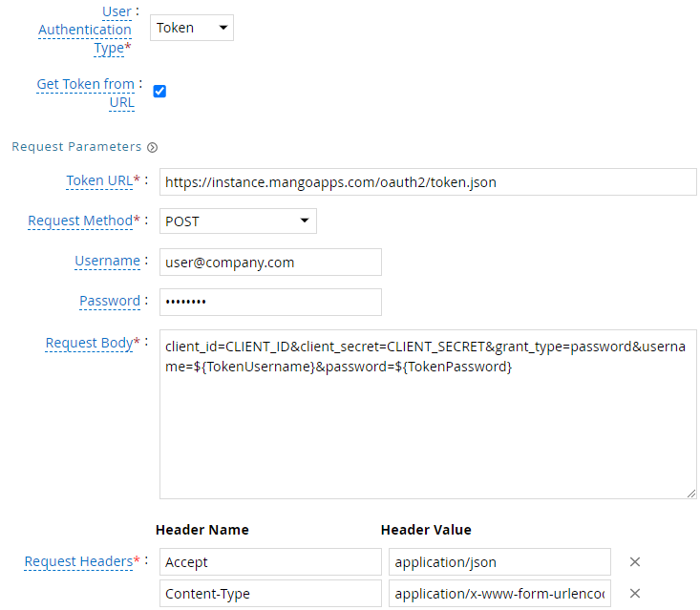This screenshot has height=610, width=700.
Task: Click the Username input field
Action: 270,262
